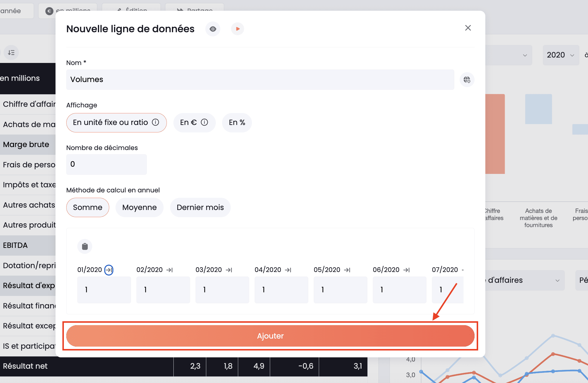Viewport: 588px width, 383px height.
Task: Click the 'année' button in top bar
Action: [x=16, y=11]
